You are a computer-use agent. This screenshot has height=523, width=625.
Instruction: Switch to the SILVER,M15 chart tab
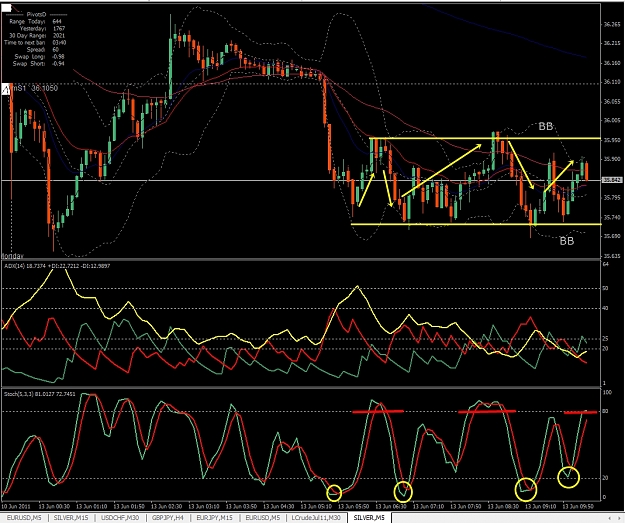(x=71, y=517)
